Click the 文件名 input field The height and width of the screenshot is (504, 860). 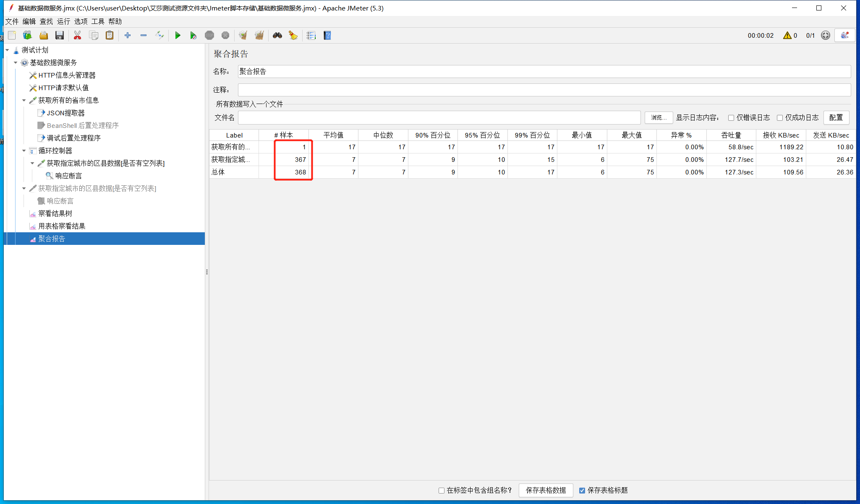(x=439, y=118)
